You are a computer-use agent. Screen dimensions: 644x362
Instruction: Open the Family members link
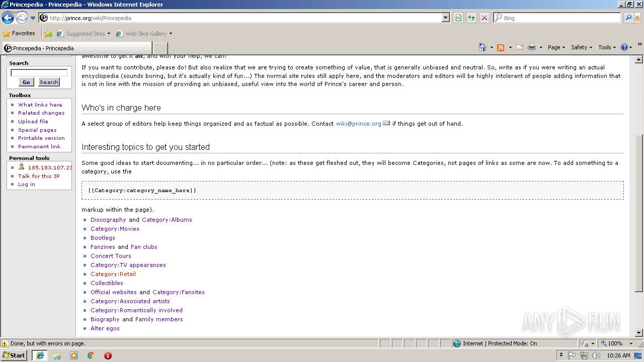(x=159, y=319)
